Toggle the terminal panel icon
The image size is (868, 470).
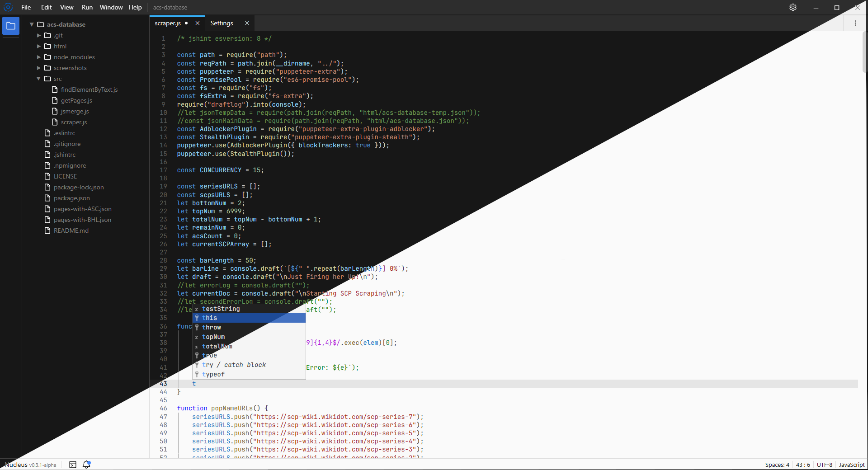click(73, 465)
